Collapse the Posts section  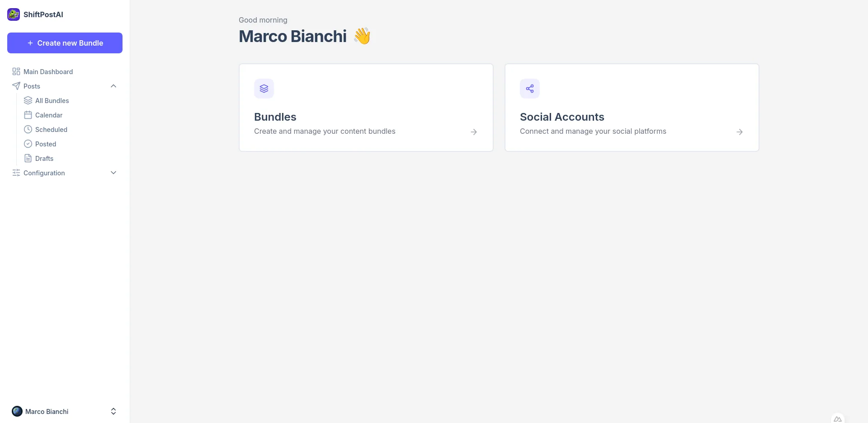113,86
